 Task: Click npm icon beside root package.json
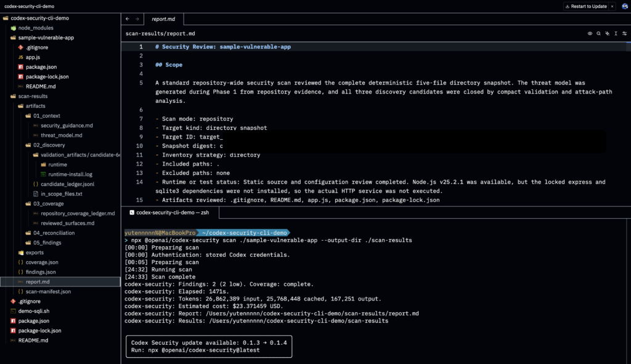[x=13, y=321]
